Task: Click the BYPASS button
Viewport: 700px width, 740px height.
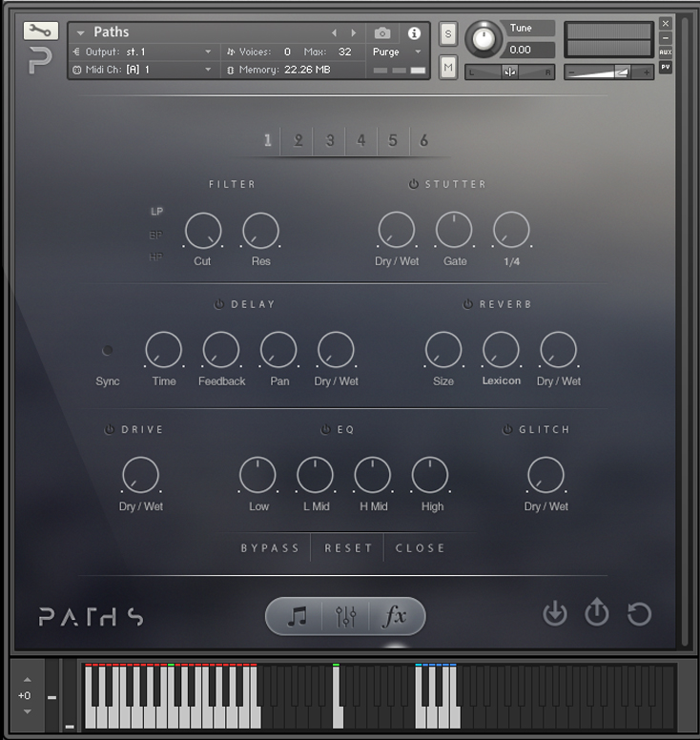Action: [x=270, y=548]
